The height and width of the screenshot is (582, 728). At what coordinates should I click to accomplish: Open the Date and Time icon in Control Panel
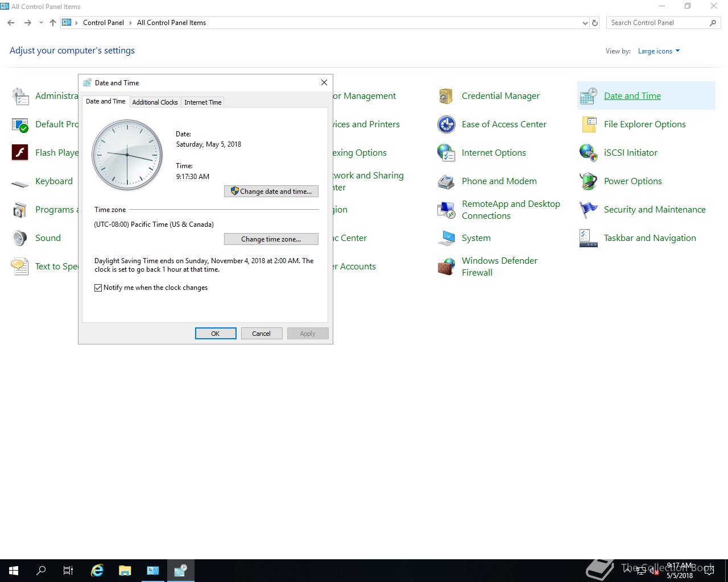tap(588, 96)
